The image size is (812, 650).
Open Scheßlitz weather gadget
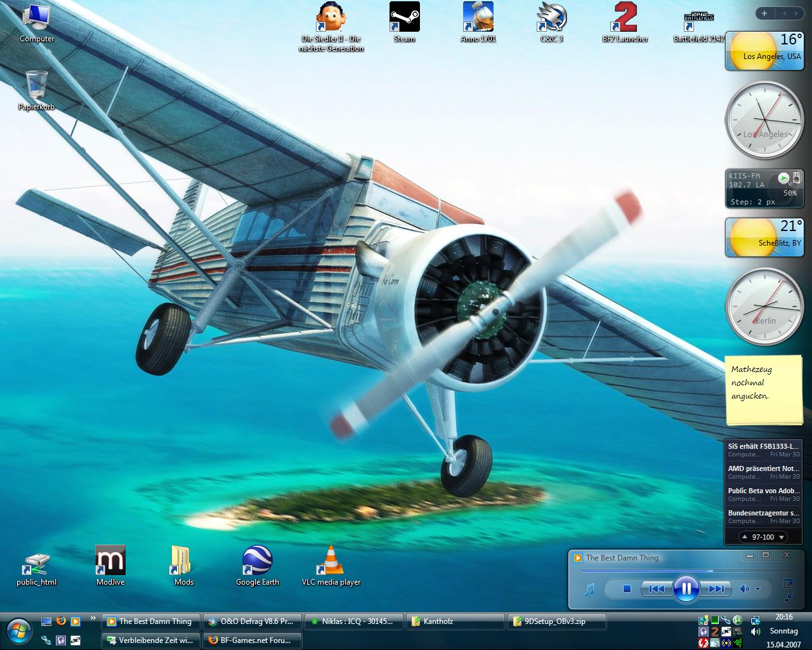[x=765, y=237]
